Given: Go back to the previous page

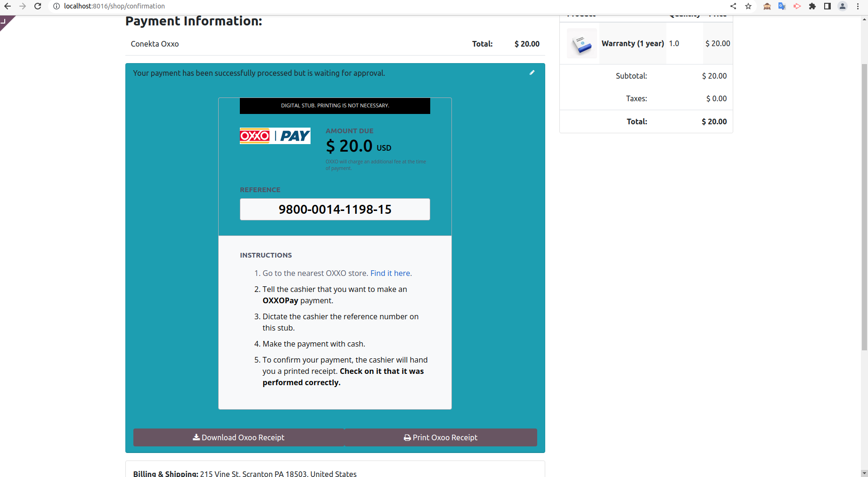Looking at the screenshot, I should (8, 6).
